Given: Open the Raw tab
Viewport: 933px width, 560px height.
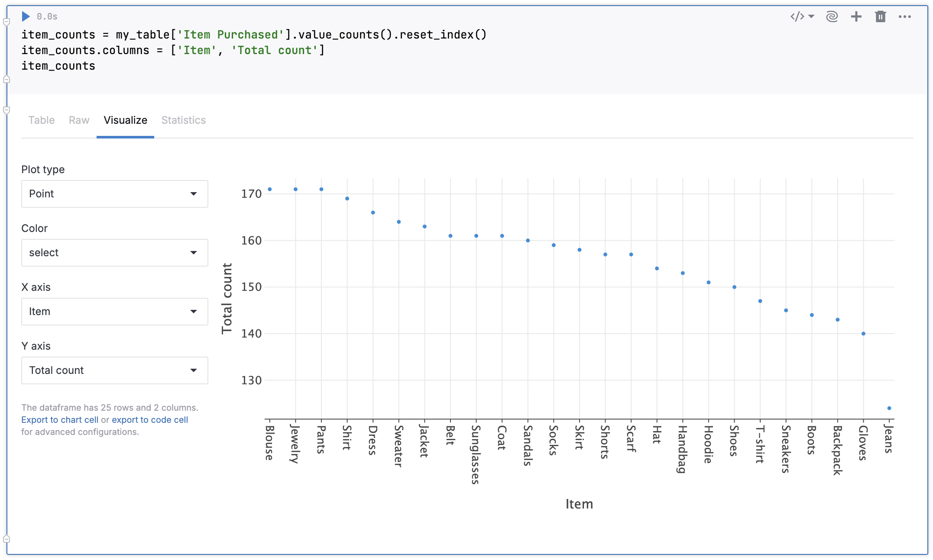Looking at the screenshot, I should (x=79, y=120).
